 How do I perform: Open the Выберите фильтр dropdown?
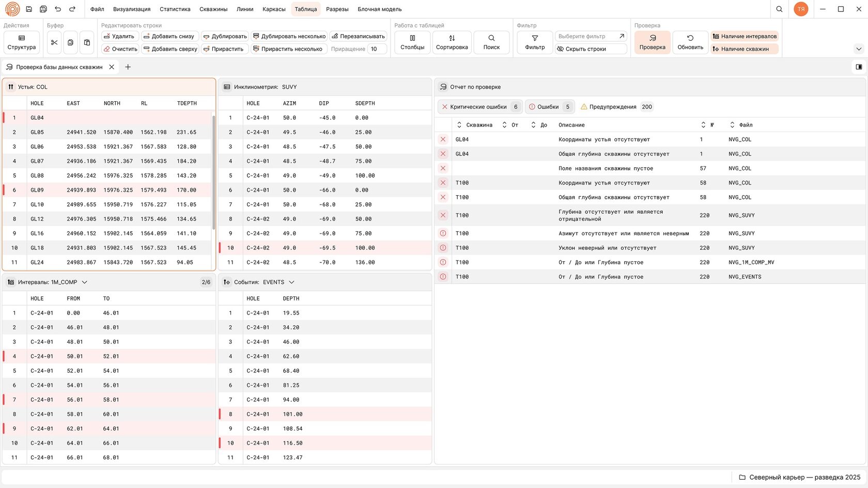pyautogui.click(x=591, y=36)
